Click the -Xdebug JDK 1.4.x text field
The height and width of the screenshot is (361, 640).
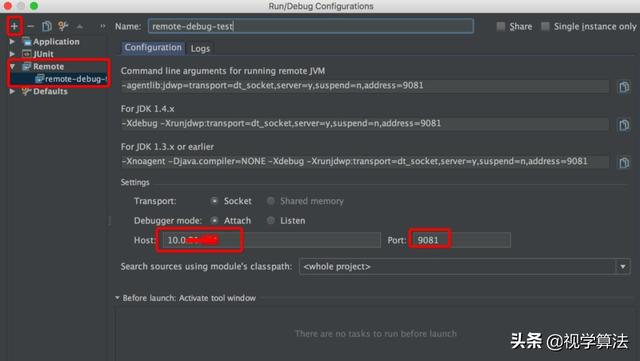tap(365, 124)
